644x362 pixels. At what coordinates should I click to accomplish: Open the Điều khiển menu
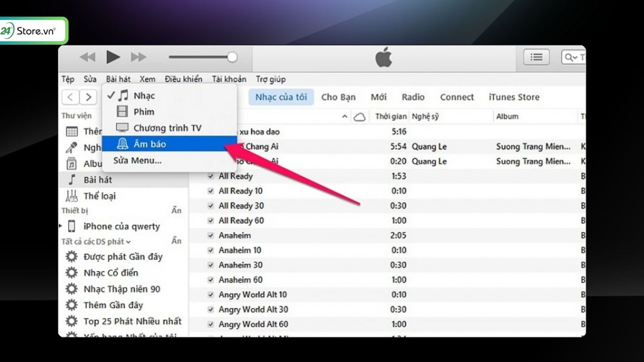click(x=184, y=79)
